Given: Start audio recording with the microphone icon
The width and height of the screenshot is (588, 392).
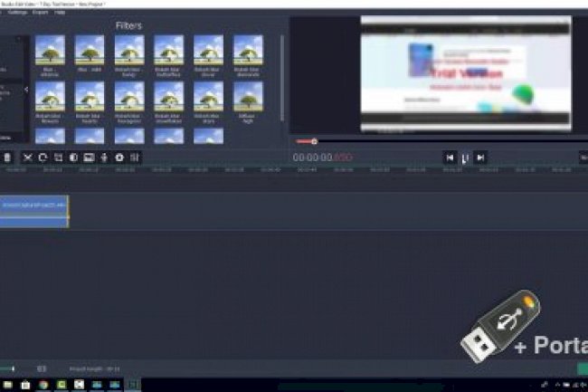Looking at the screenshot, I should click(x=104, y=158).
